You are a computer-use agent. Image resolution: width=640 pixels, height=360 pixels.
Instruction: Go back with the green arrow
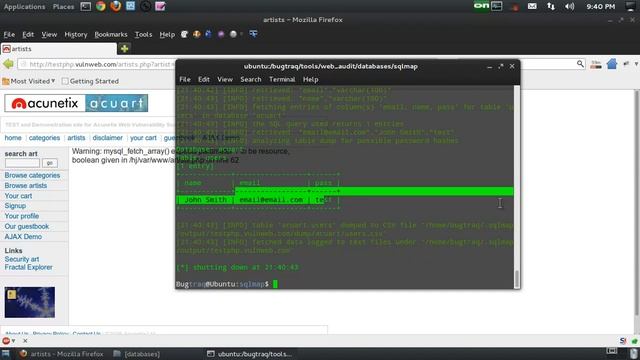pos(8,64)
